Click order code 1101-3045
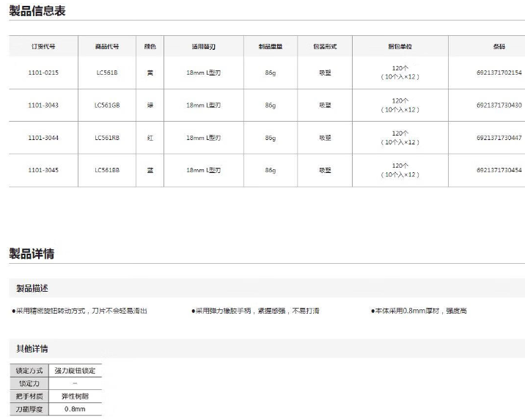525x420 pixels. [43, 170]
